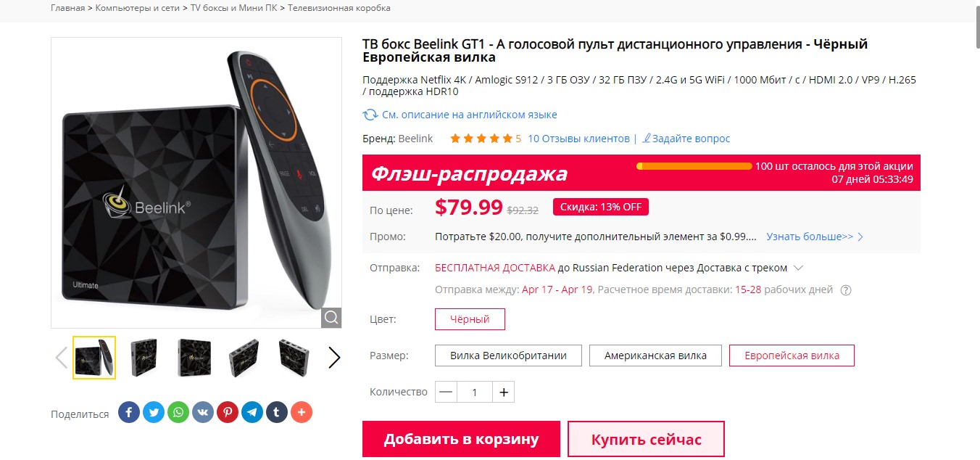Share via the Telegram icon
The image size is (980, 460).
pos(252,413)
